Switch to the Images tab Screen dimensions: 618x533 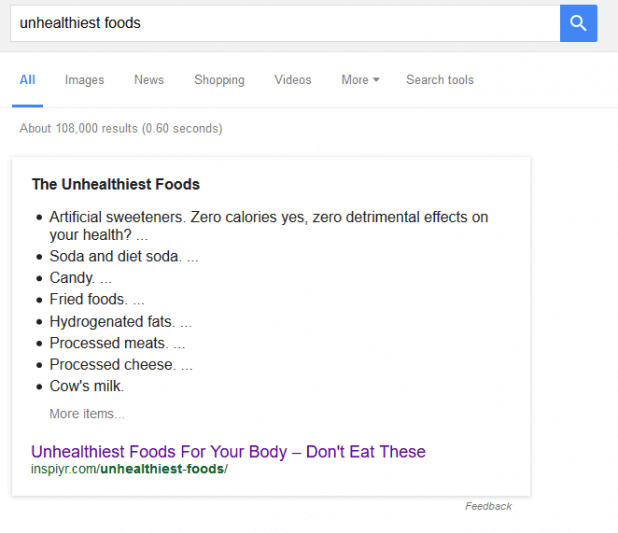pyautogui.click(x=84, y=80)
